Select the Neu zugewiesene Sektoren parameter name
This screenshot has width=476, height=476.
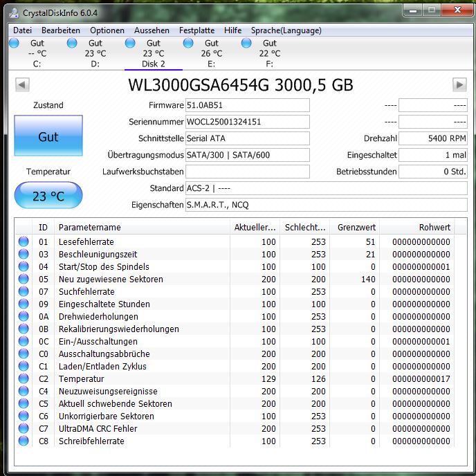tap(111, 280)
